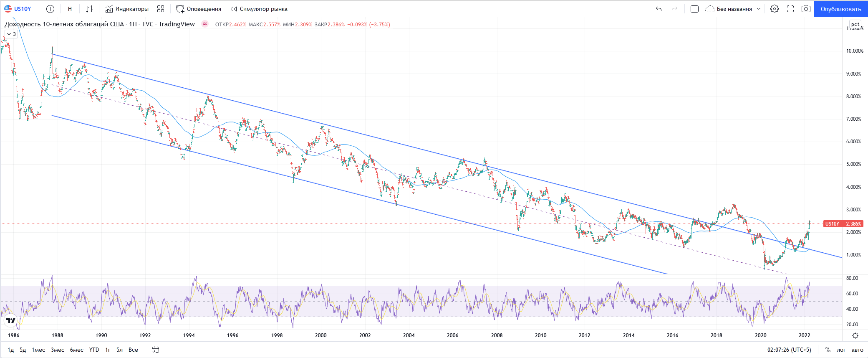
Task: Open the indicator templates grid icon
Action: [x=161, y=9]
